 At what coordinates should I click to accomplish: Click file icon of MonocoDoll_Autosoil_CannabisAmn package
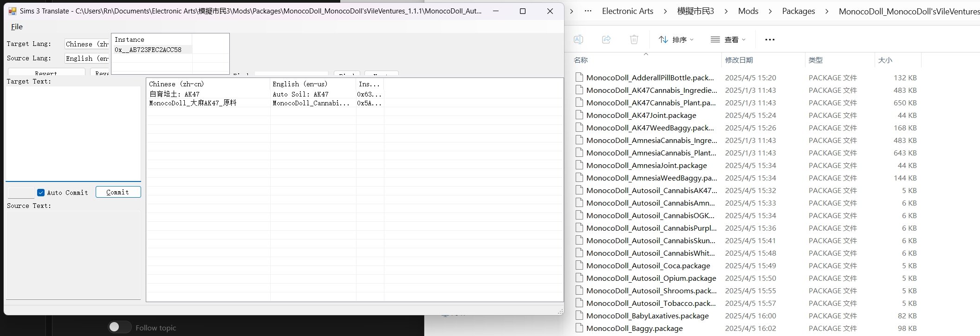coord(579,203)
